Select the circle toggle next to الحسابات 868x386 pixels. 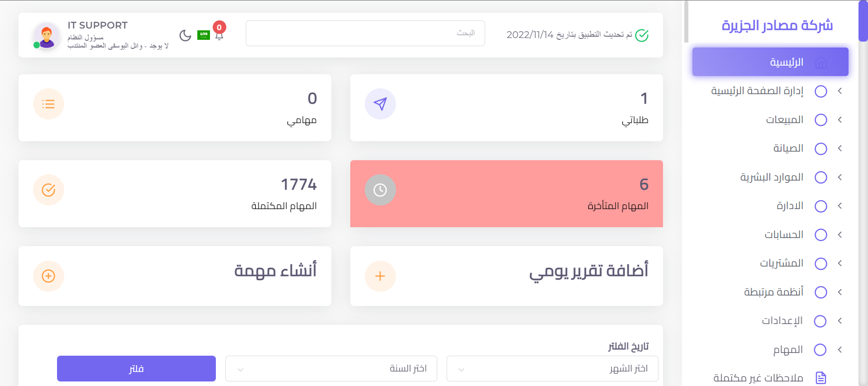820,235
